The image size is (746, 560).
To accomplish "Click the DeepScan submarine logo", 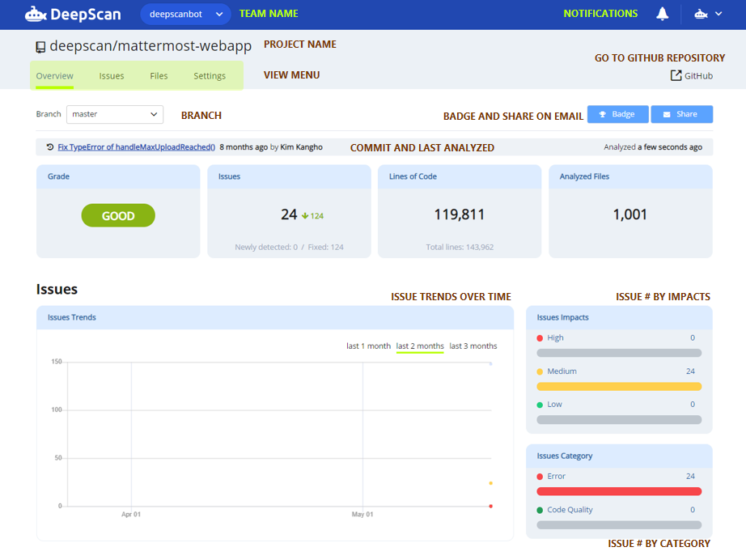I will (73, 15).
